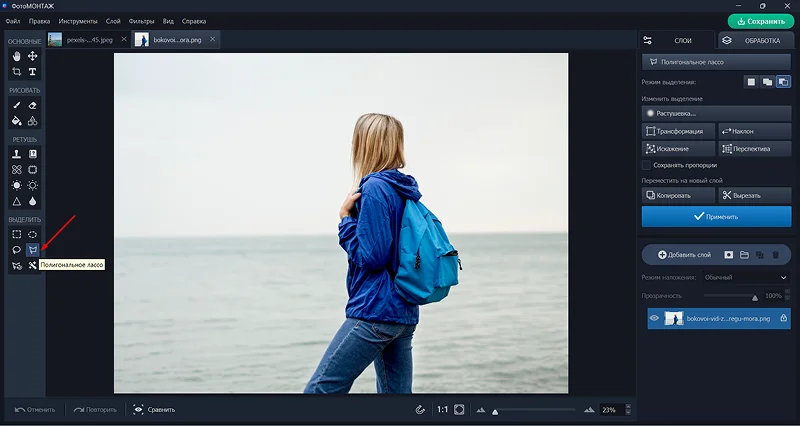Open the Инструменты menu
This screenshot has height=426, width=800.
tap(78, 21)
